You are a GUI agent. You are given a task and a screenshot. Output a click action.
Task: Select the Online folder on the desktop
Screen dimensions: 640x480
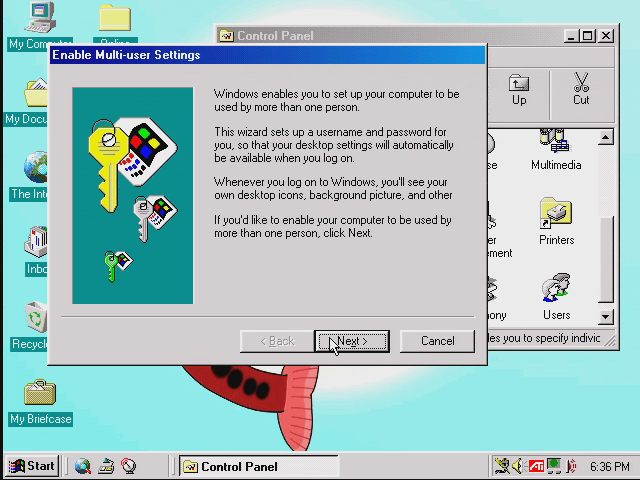(115, 23)
